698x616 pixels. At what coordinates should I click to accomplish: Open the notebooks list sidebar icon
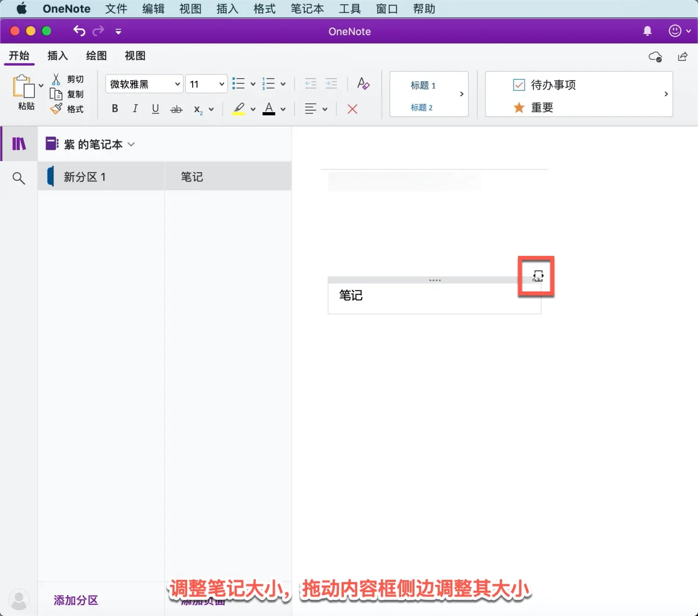click(19, 143)
